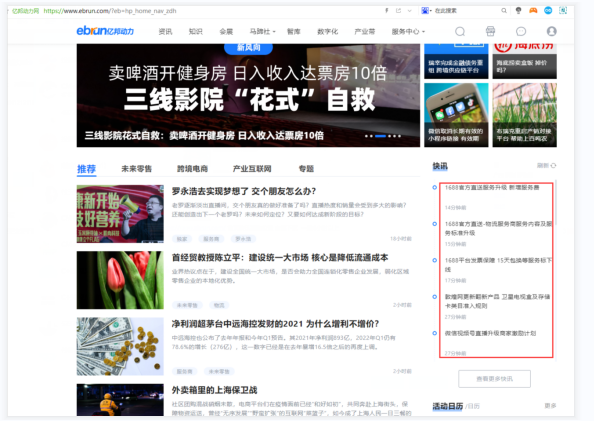This screenshot has height=421, width=594.
Task: Click the browser search magnifier in address bar
Action: point(504,11)
